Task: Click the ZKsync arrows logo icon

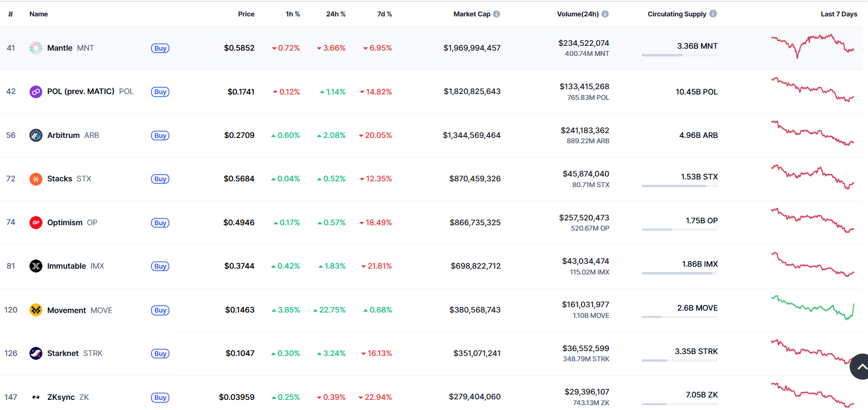Action: pos(36,397)
